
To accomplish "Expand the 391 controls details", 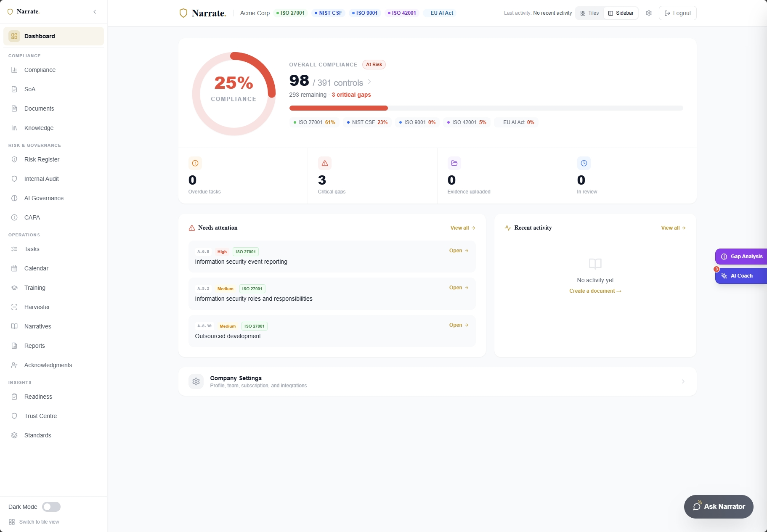I will point(369,82).
